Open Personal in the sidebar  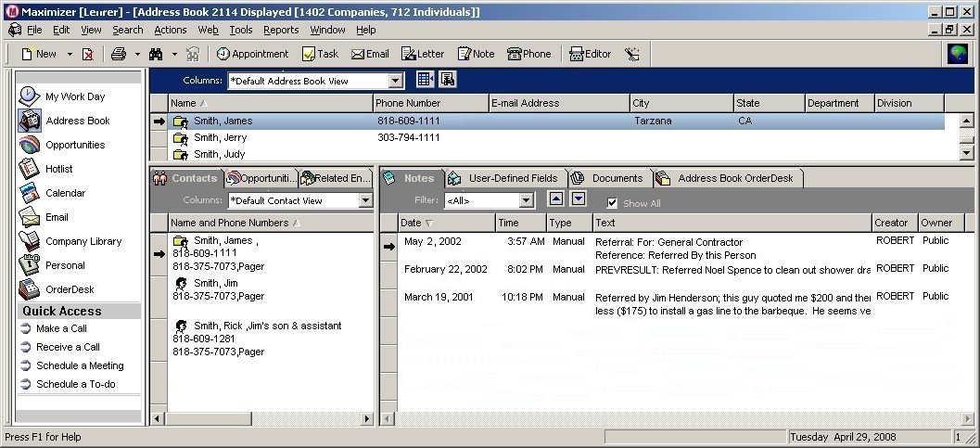[x=51, y=265]
